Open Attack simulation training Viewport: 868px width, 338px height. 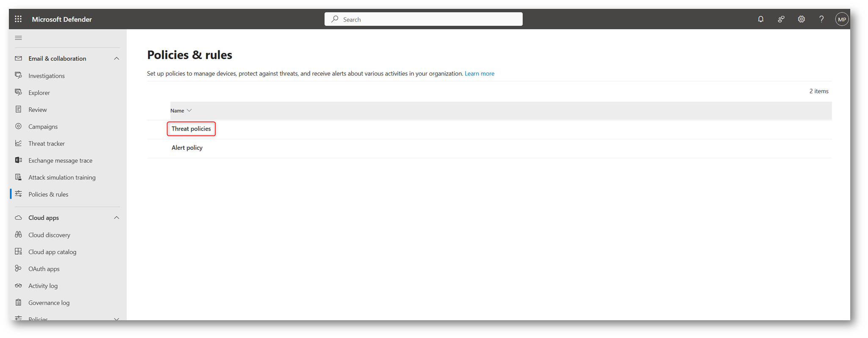point(62,177)
